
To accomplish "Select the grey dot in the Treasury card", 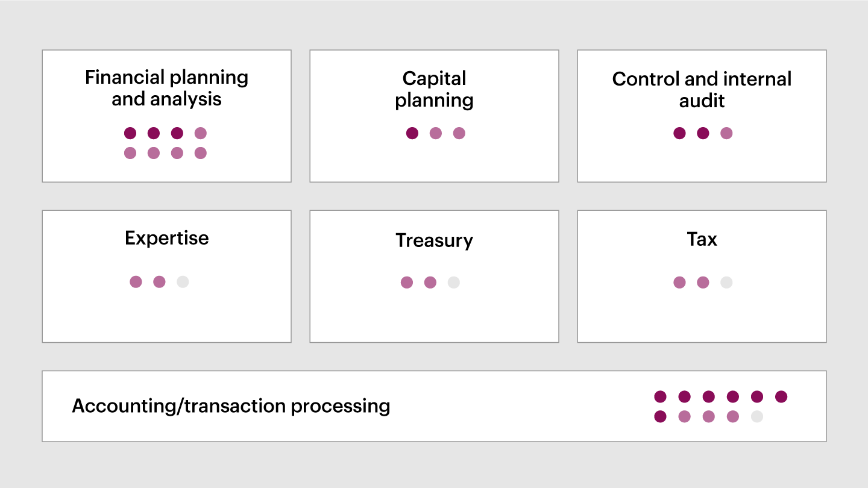I will (454, 282).
